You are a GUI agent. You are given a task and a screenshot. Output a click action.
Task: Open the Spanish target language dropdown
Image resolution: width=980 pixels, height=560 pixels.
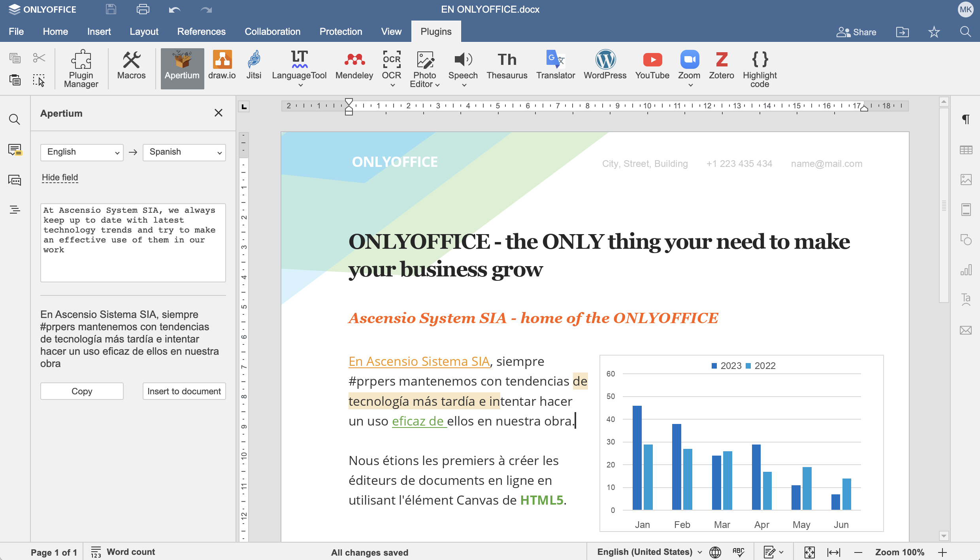(184, 152)
